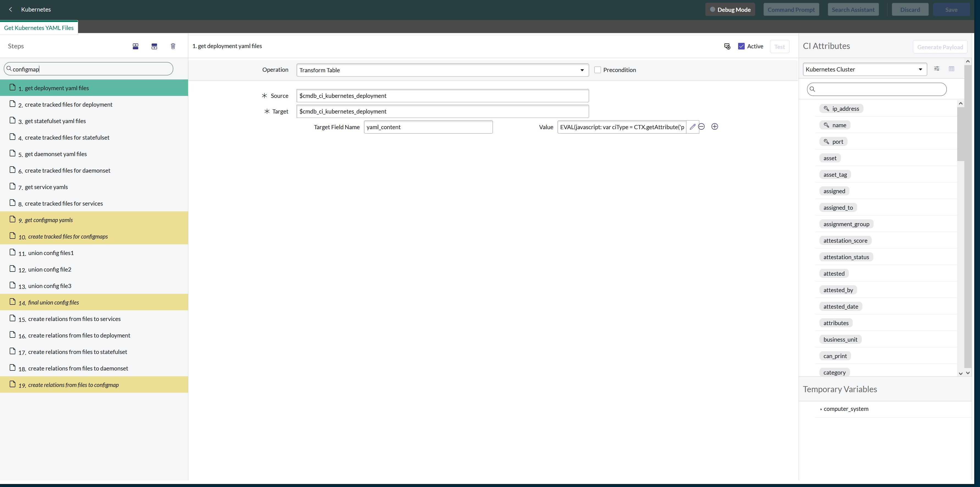This screenshot has width=980, height=487.
Task: Click the add step above icon
Action: [136, 46]
